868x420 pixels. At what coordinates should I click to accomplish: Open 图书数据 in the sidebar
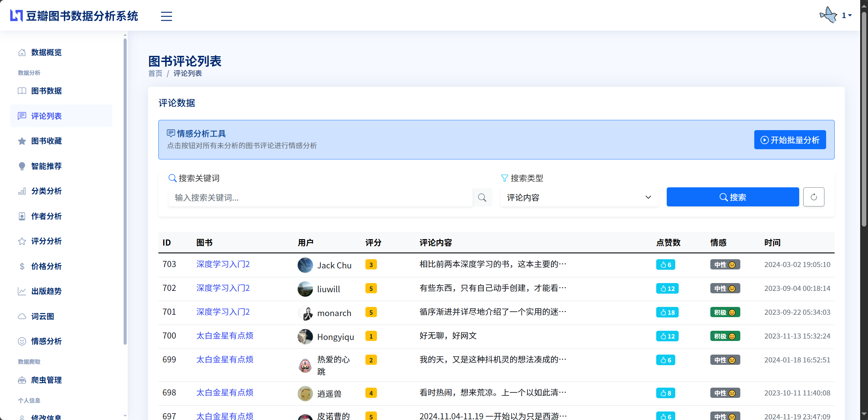click(46, 91)
